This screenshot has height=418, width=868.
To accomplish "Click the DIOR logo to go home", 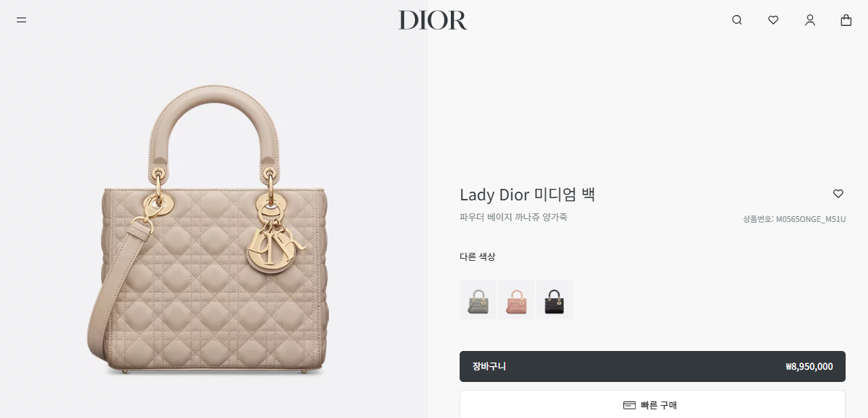I will 433,20.
